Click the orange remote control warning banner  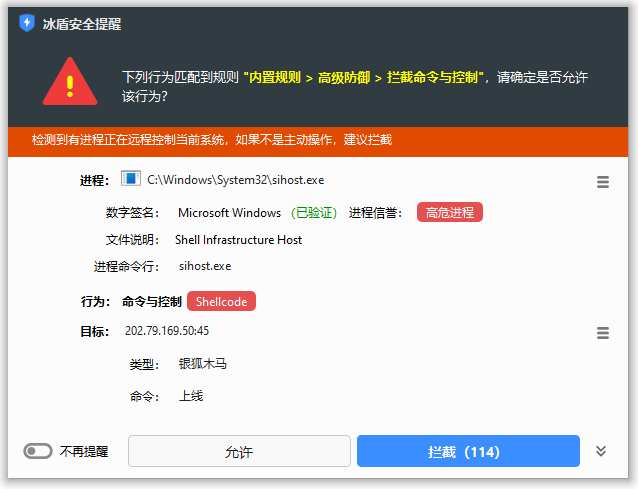coord(319,140)
